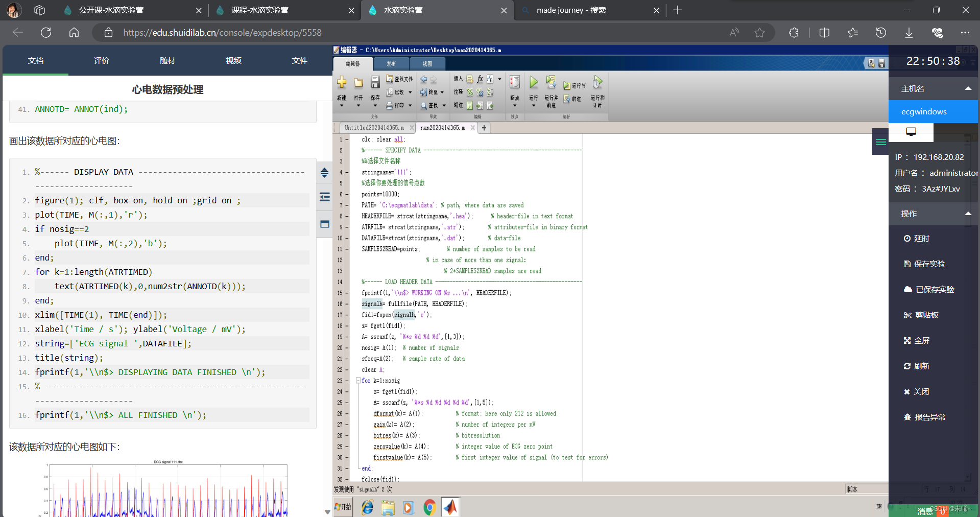Click Run and Advance (运行并前进) icon
The image size is (980, 517).
click(551, 82)
